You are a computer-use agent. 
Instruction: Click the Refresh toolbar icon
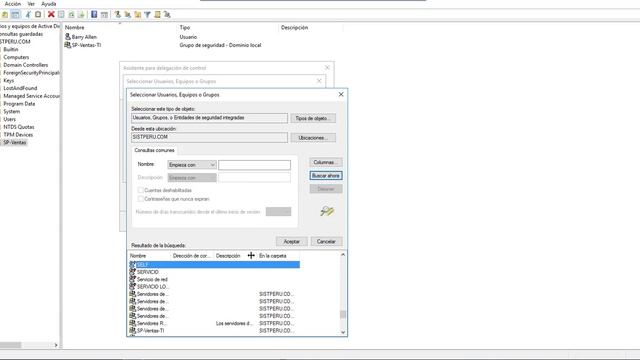[x=71, y=15]
